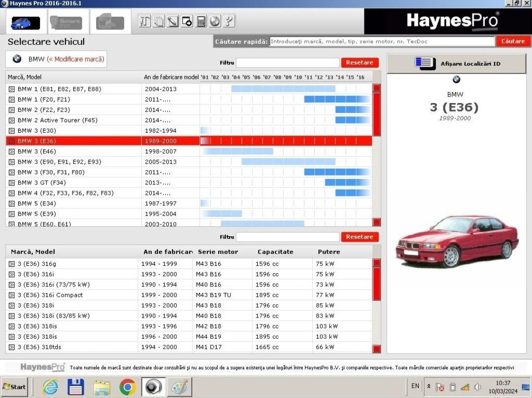Click Resetare beside the upper model filter

pyautogui.click(x=360, y=63)
